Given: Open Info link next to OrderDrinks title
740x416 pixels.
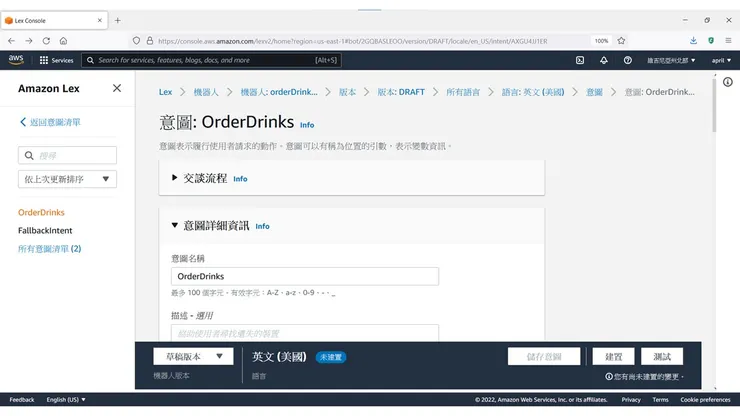Looking at the screenshot, I should pos(307,125).
